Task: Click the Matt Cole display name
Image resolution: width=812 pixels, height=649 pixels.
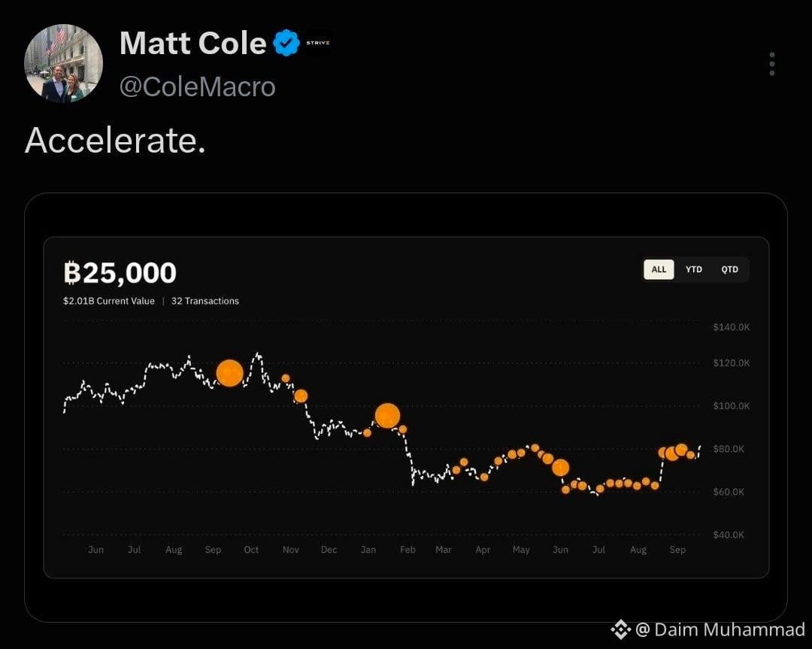Action: (x=192, y=43)
